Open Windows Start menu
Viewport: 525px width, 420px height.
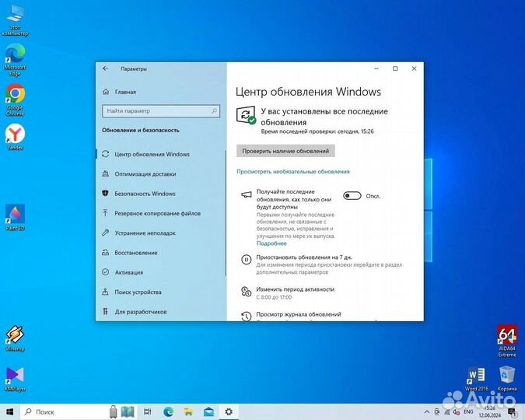(10, 411)
